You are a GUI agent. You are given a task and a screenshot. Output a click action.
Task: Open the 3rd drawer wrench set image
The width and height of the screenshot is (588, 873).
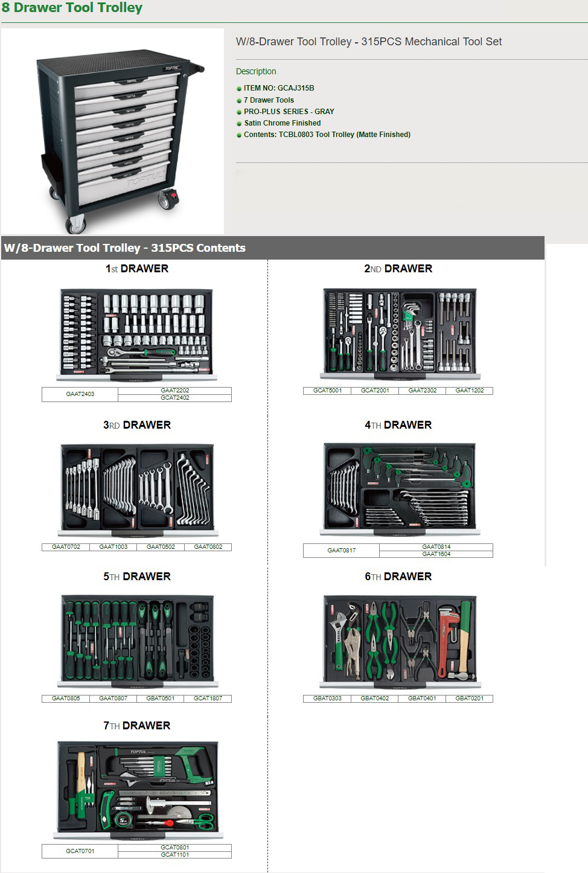click(137, 490)
